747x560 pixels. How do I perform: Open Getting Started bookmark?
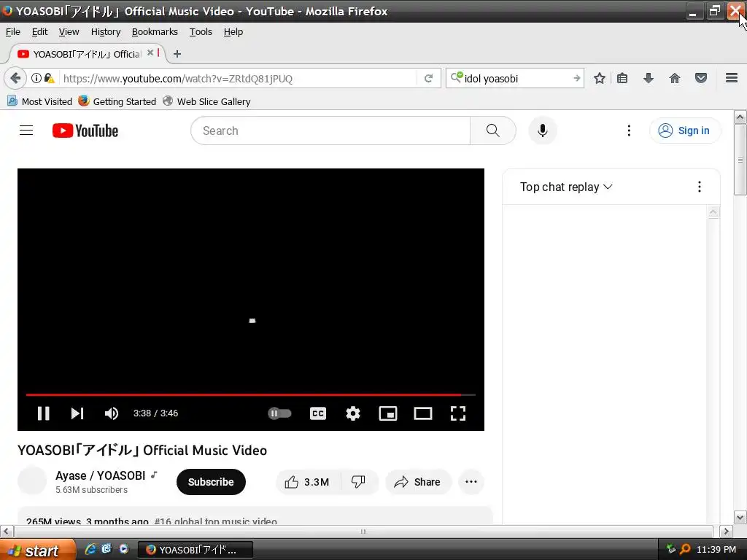(x=117, y=101)
